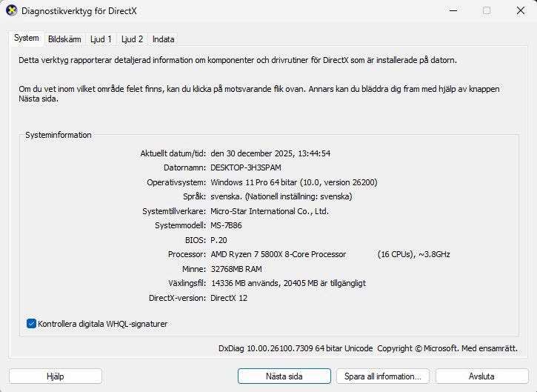This screenshot has height=392, width=537.
Task: Click the Växlingsfil label
Action: 187,283
